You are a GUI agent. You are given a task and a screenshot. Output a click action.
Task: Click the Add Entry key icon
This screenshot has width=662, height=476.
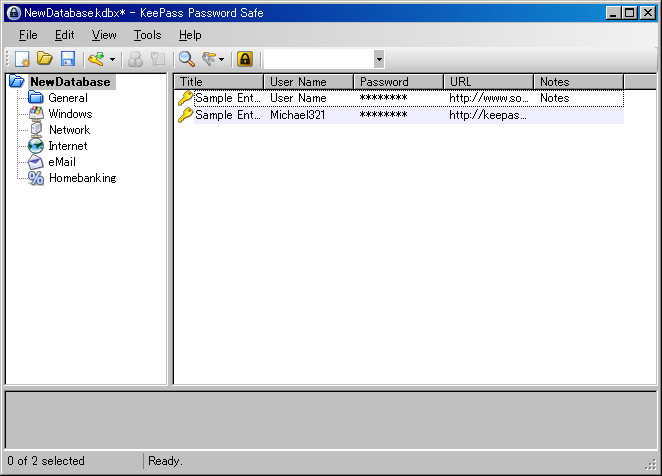(x=96, y=60)
